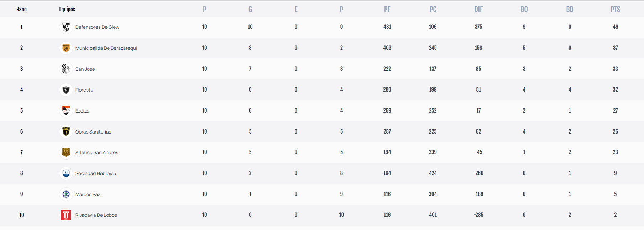Select the Obras Sanitarias team name
This screenshot has width=644, height=230.
93,132
